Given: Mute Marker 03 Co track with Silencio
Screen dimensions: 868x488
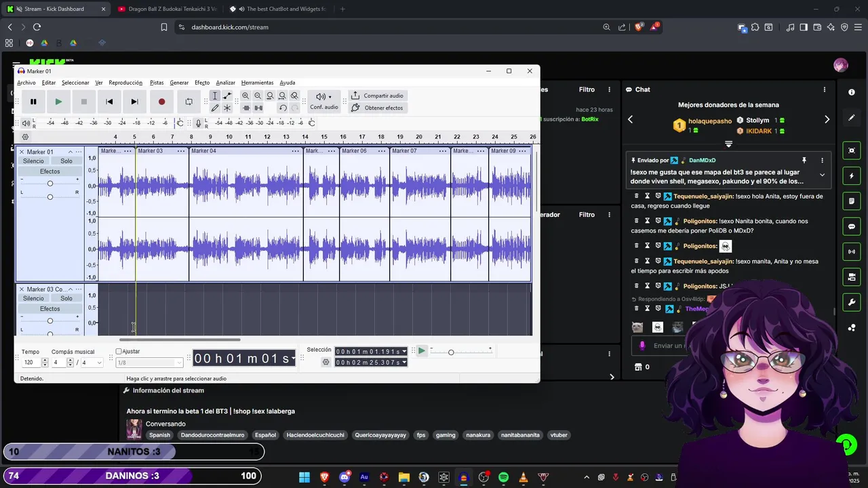Looking at the screenshot, I should 33,298.
